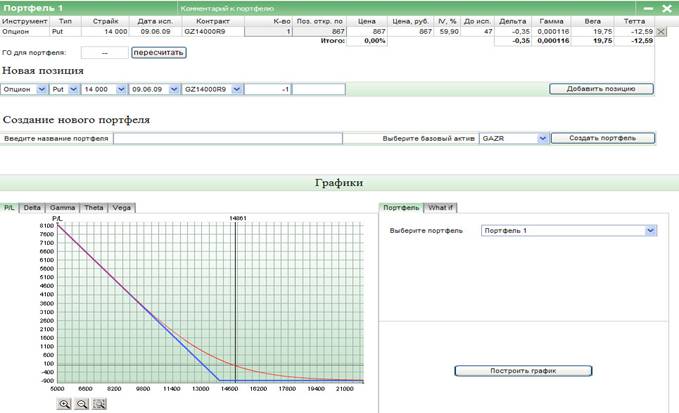Click the Страйк column header
Screen dimensions: 679x413
click(x=105, y=21)
